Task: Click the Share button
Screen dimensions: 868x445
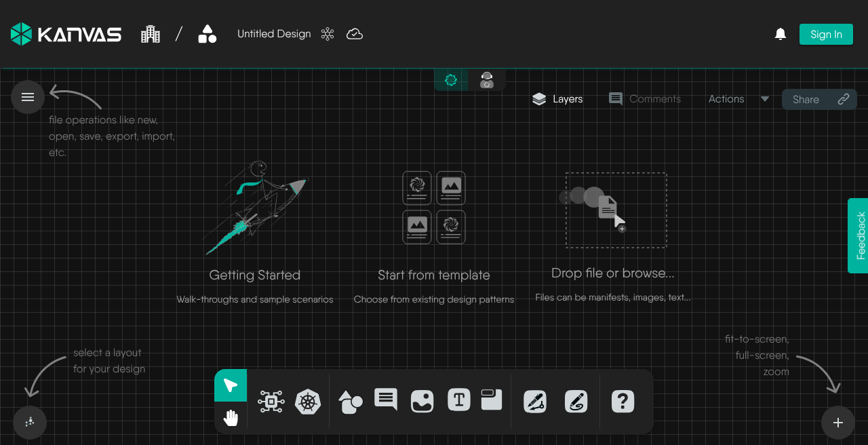Action: point(819,99)
